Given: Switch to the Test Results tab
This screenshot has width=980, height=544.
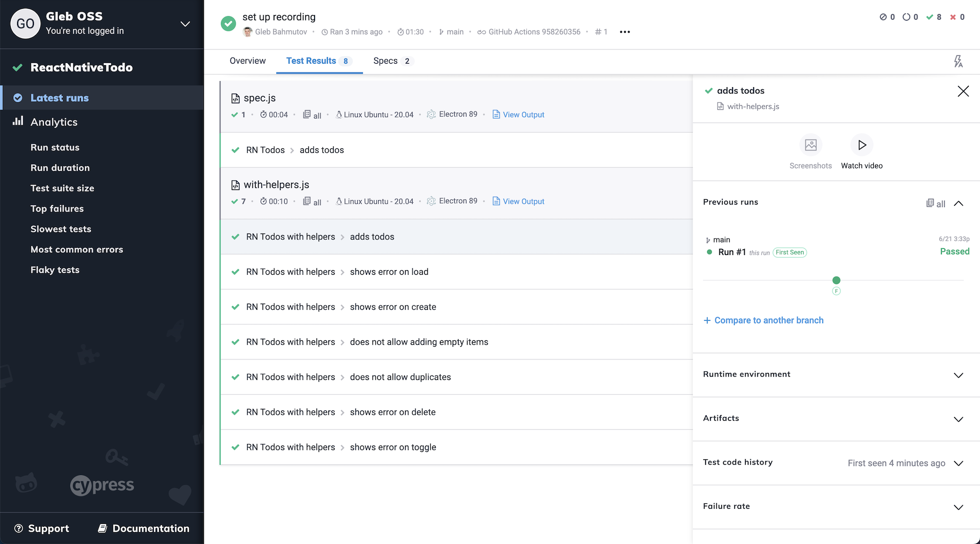Looking at the screenshot, I should (319, 61).
